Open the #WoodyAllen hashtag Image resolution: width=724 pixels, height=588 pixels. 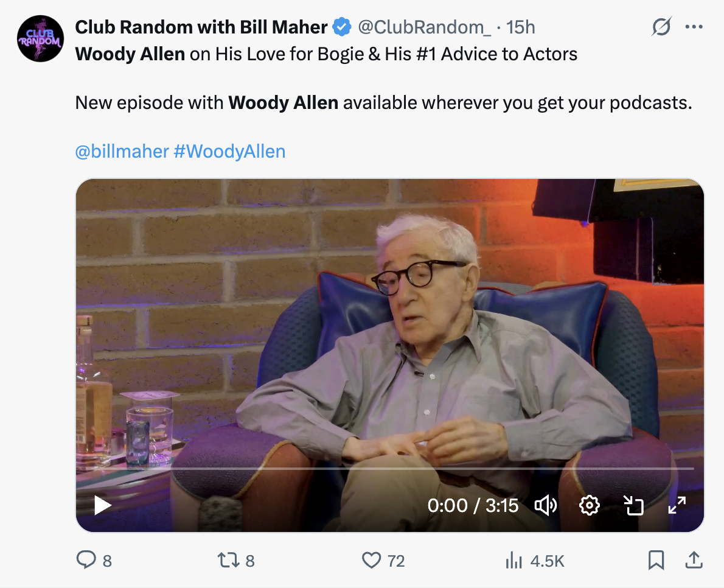(229, 152)
